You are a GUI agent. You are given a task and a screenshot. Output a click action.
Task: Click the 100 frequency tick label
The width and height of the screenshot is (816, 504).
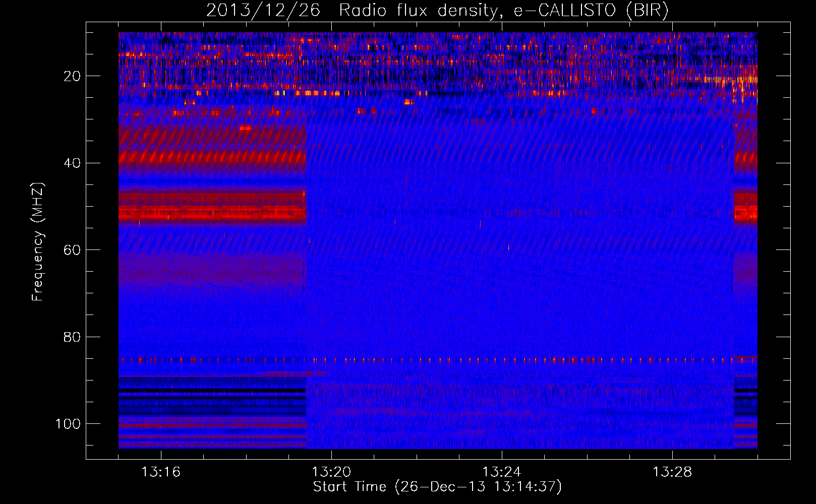tap(68, 424)
